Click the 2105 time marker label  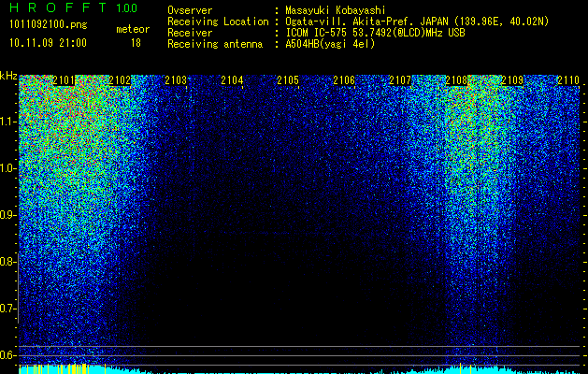(x=288, y=80)
